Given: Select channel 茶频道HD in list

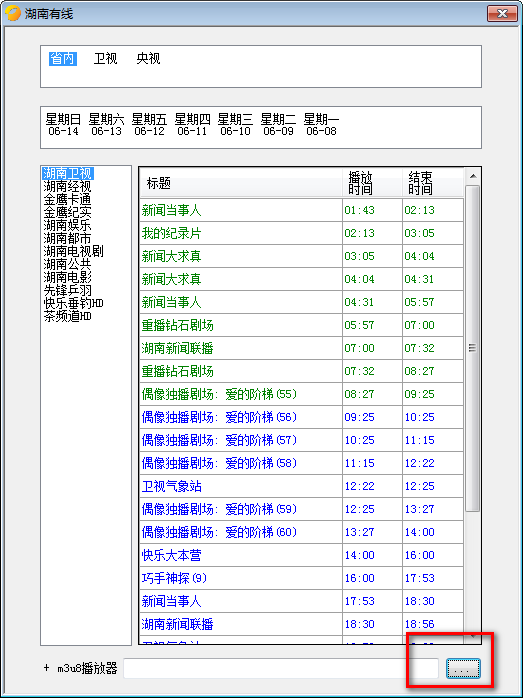Looking at the screenshot, I should point(68,316).
